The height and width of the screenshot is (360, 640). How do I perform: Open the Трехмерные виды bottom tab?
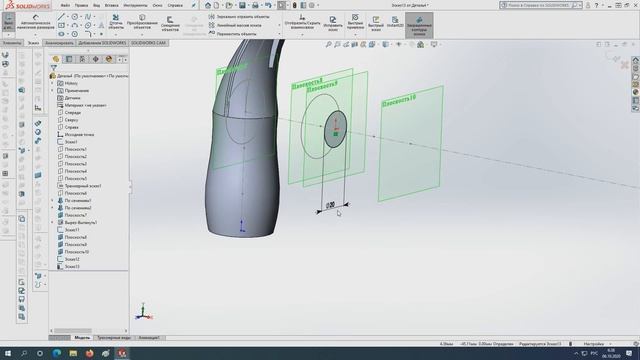click(114, 338)
